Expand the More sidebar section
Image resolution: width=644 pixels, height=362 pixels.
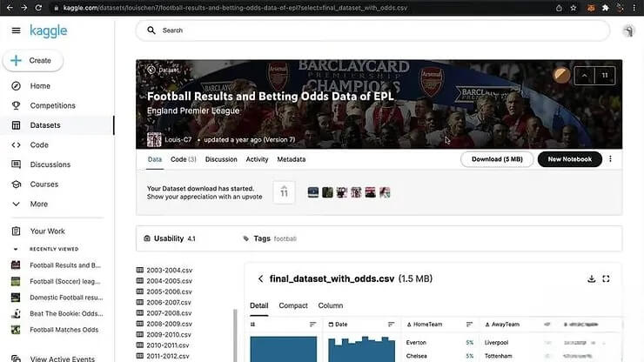[x=16, y=204]
